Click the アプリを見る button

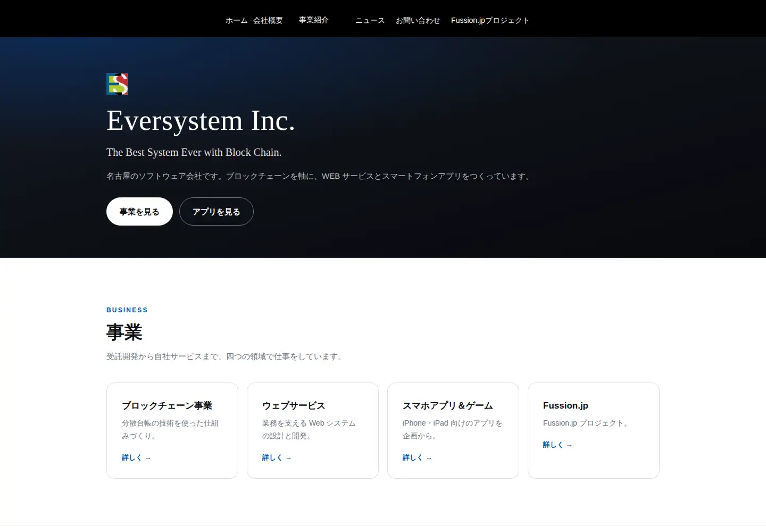217,212
